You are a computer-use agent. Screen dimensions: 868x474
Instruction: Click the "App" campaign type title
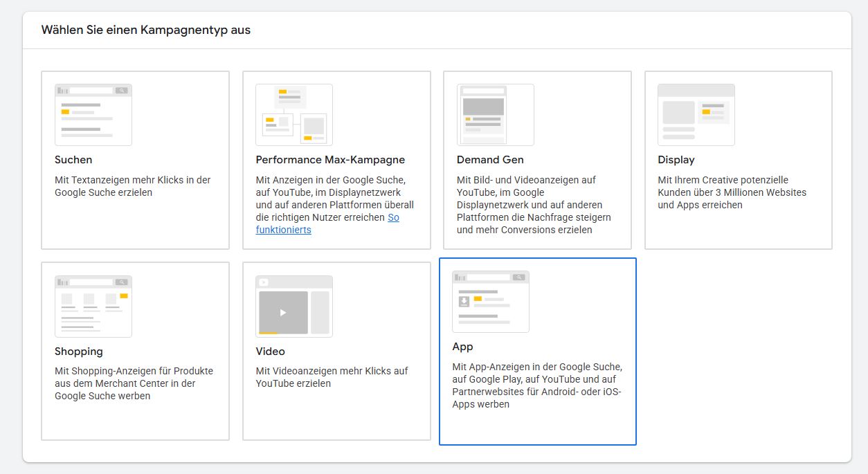462,347
